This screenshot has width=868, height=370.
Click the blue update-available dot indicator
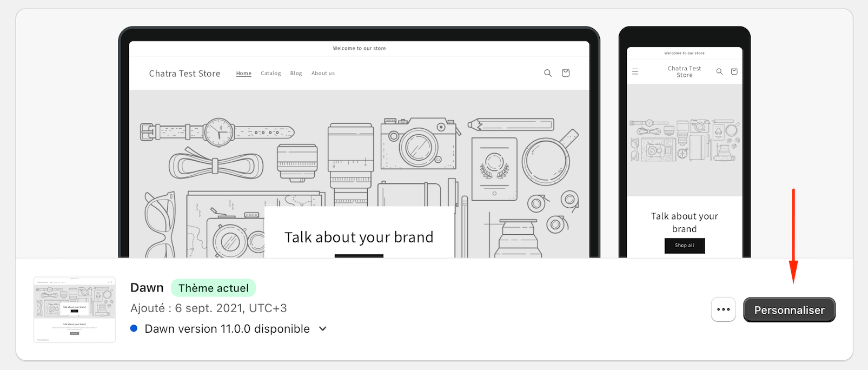point(134,328)
